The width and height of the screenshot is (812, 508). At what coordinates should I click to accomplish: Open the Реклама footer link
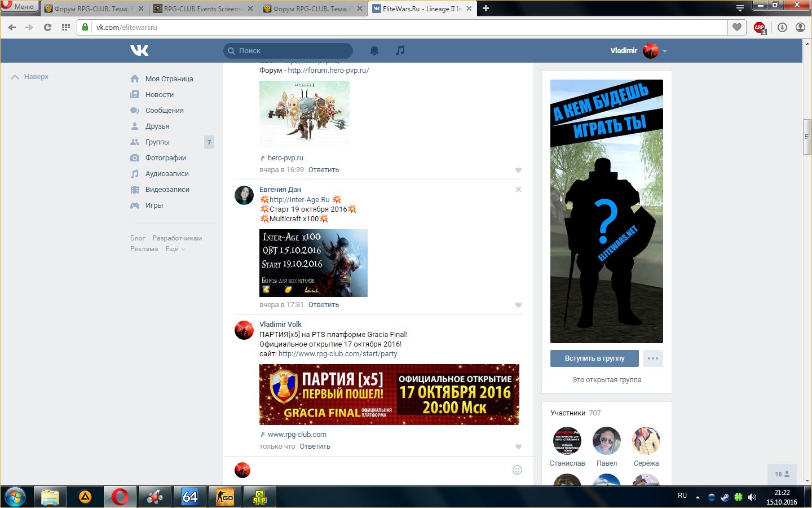(x=144, y=249)
